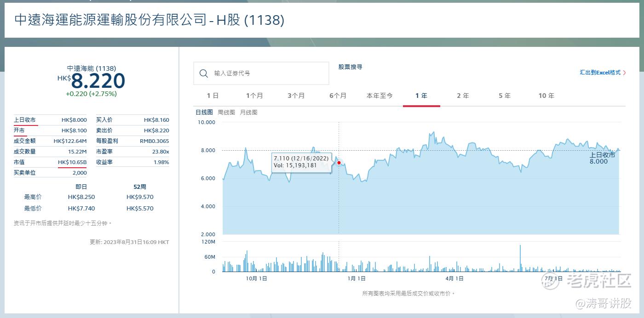The width and height of the screenshot is (644, 318).
Task: Click the 即日 low HK$7.740
Action: click(x=81, y=209)
